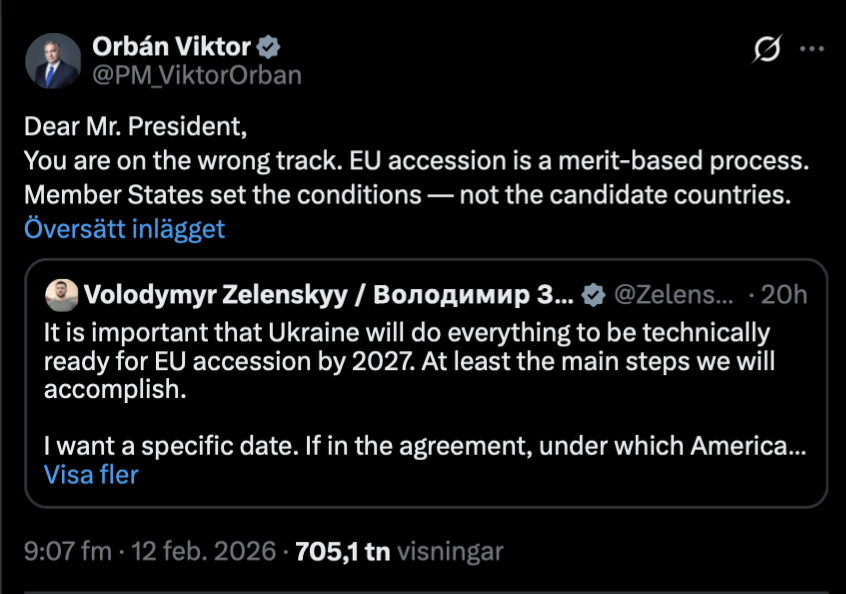Click the main 'Dear Mr. President' post text
The image size is (846, 594).
click(135, 129)
